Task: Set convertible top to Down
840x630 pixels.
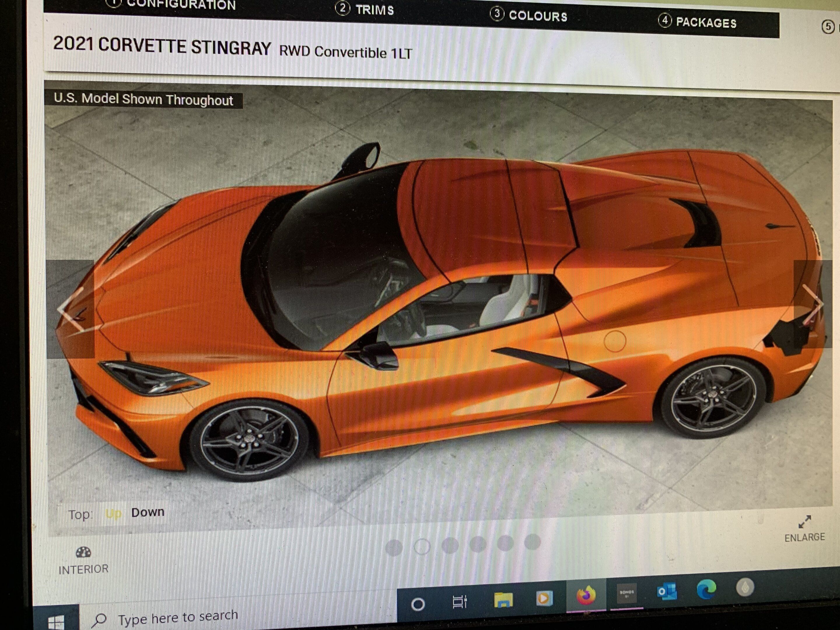Action: (148, 512)
